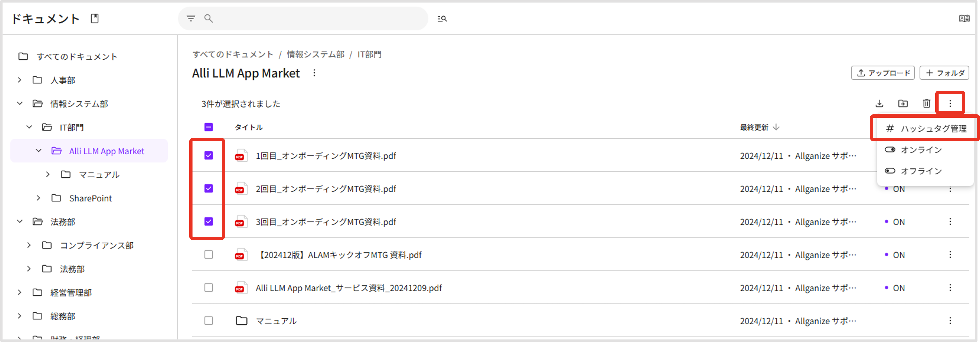This screenshot has width=980, height=342.
Task: Choose オフライン in the dropdown menu
Action: click(x=921, y=171)
